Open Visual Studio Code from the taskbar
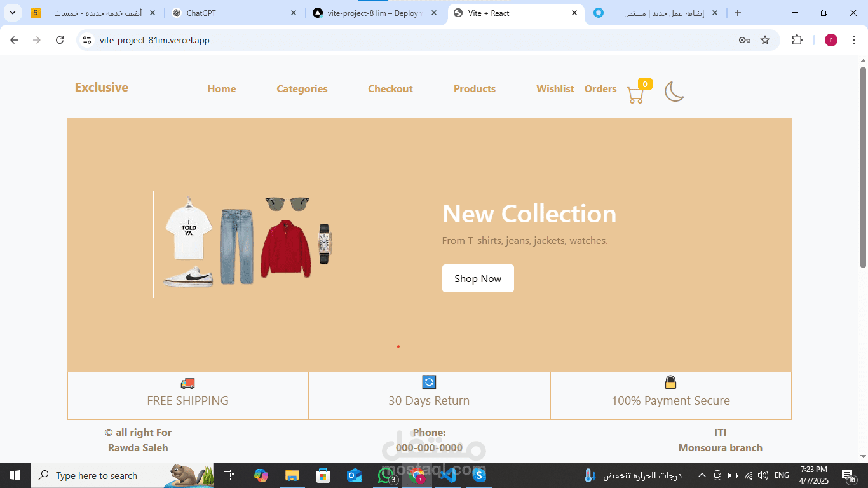 448,475
